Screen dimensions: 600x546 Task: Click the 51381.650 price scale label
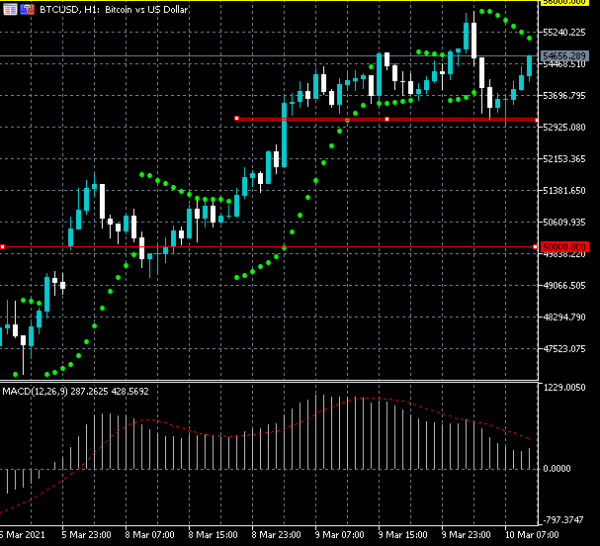(x=564, y=191)
